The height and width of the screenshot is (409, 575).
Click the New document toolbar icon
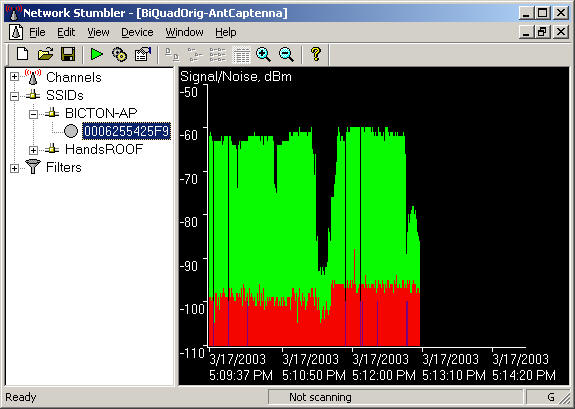[22, 54]
